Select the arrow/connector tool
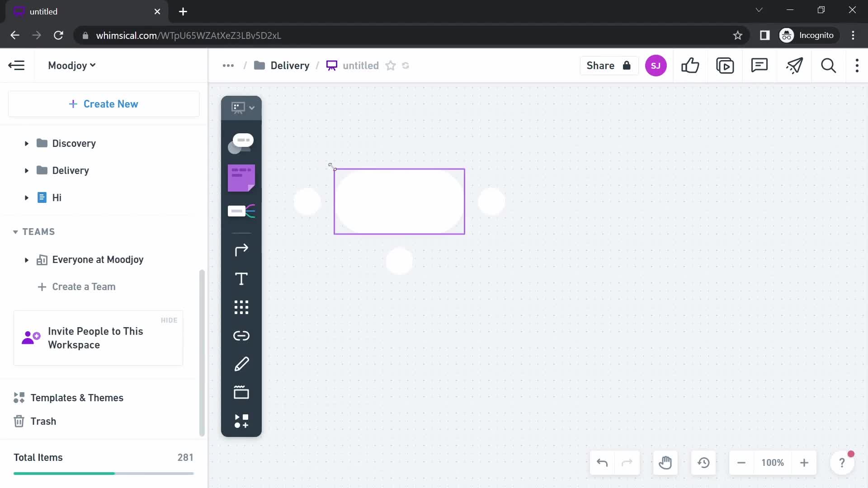The width and height of the screenshot is (868, 488). [x=241, y=250]
